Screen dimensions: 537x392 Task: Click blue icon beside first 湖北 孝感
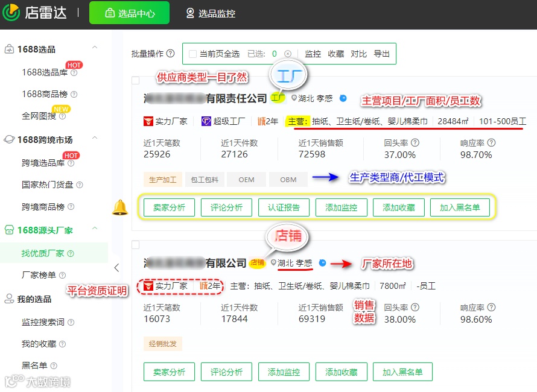click(343, 98)
